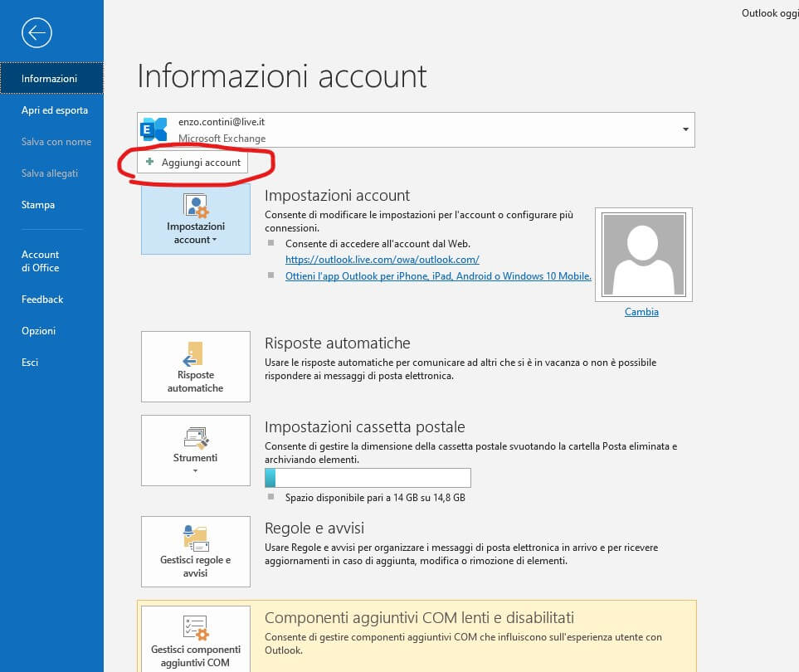
Task: Select Stampa in the left sidebar
Action: (x=38, y=205)
